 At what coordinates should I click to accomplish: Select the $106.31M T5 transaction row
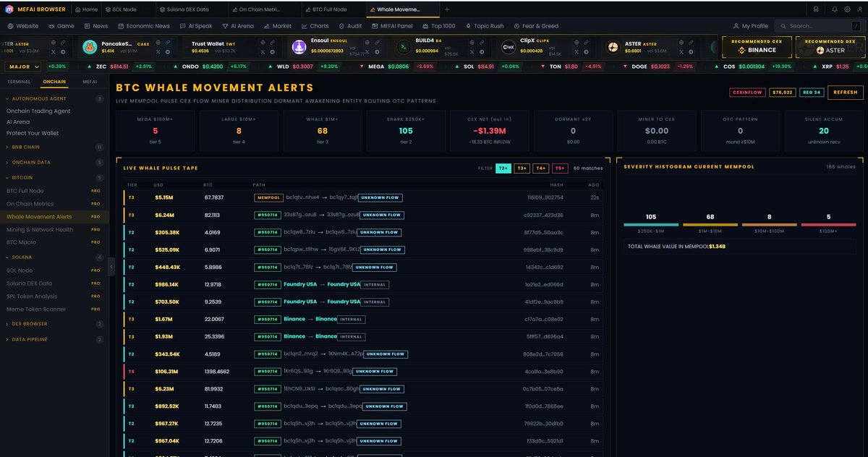pyautogui.click(x=363, y=372)
